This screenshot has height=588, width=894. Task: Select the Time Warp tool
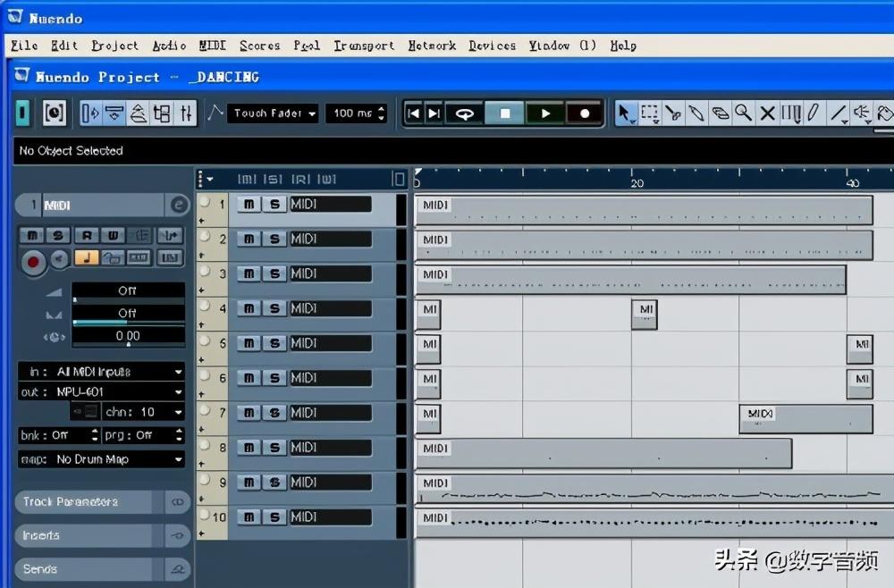point(791,113)
